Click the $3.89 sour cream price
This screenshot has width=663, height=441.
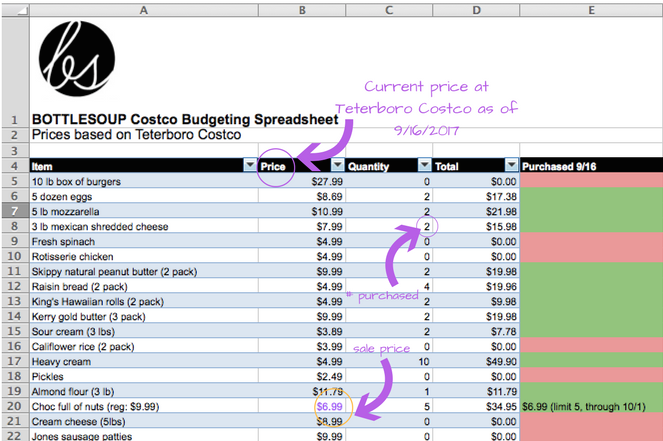(302, 331)
